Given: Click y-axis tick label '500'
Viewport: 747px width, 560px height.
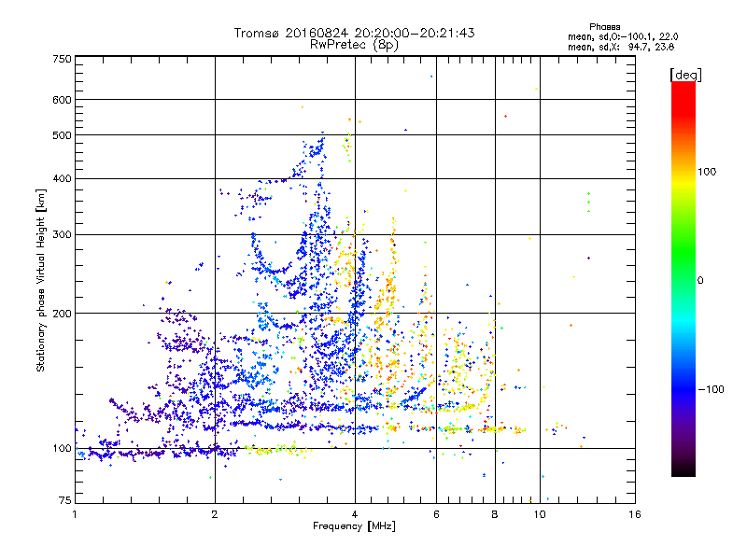Looking at the screenshot, I should point(62,135).
